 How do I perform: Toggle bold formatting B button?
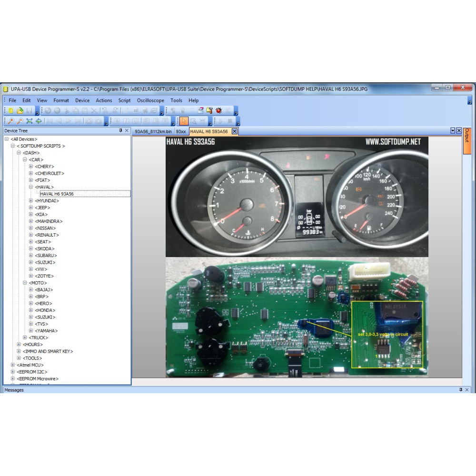click(117, 121)
